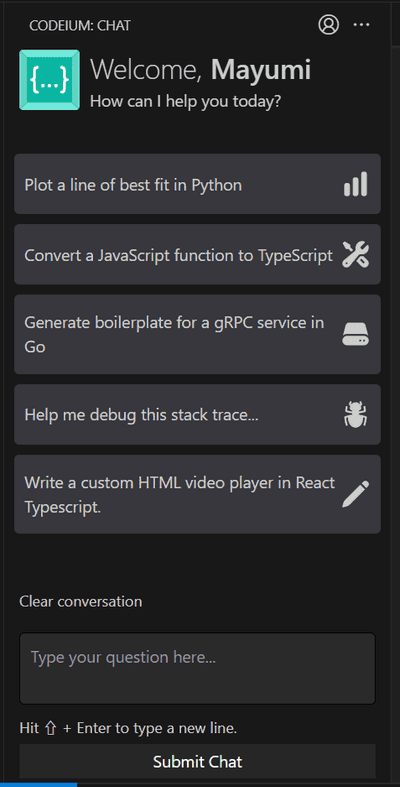Click the CODEIUM: CHAT panel title
This screenshot has width=400, height=787.
tap(80, 26)
